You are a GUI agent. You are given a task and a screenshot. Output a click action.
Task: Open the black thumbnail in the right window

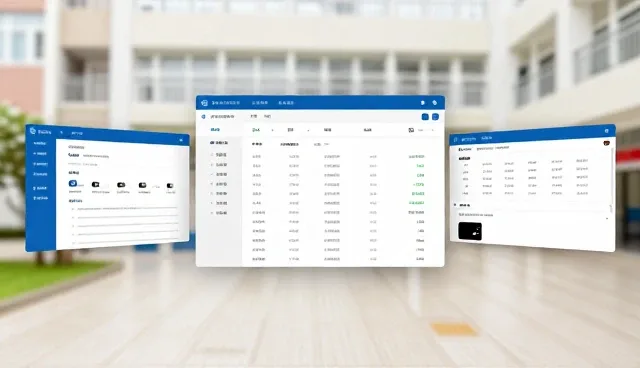click(470, 231)
